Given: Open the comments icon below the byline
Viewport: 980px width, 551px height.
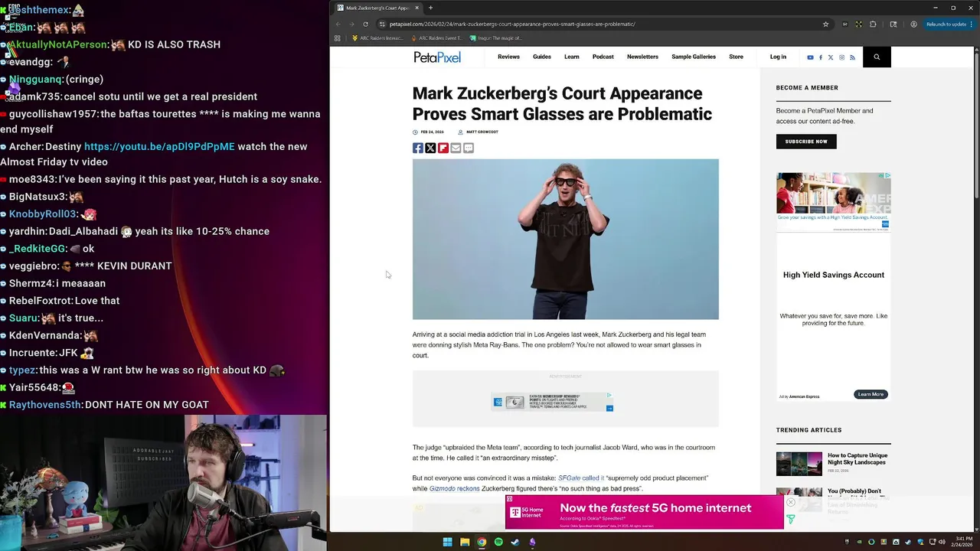Looking at the screenshot, I should coord(469,148).
